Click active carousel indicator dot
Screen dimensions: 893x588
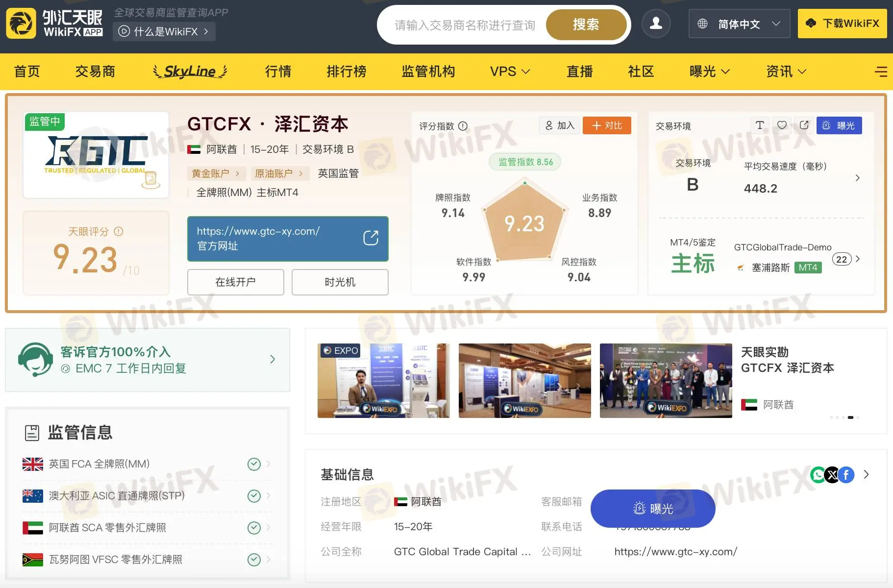pyautogui.click(x=850, y=417)
